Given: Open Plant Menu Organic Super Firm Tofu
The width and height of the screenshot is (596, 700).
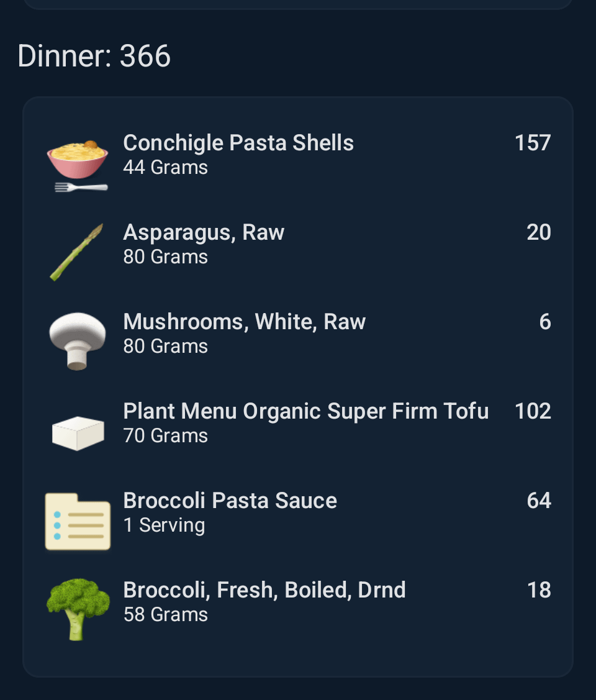Looking at the screenshot, I should point(306,411).
